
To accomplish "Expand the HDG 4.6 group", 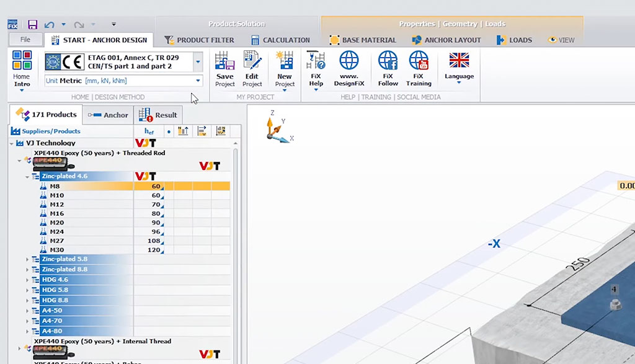I will tap(27, 280).
